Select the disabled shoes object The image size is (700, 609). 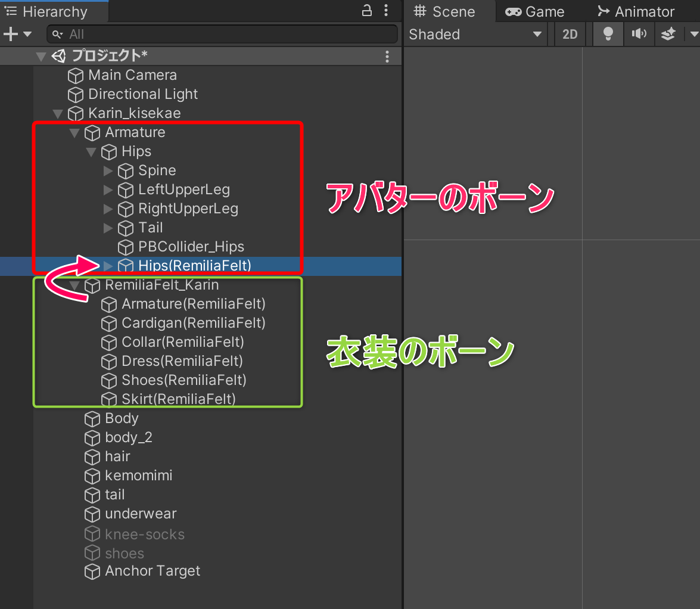pyautogui.click(x=125, y=554)
